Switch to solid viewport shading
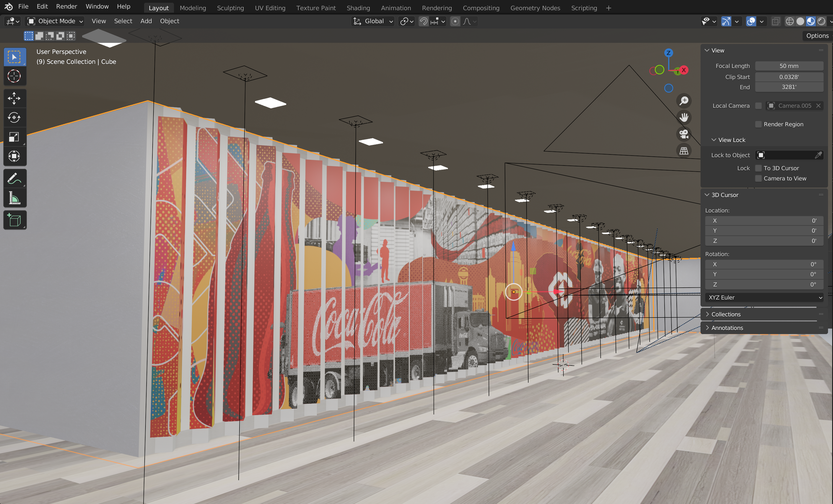Viewport: 833px width, 504px height. (800, 21)
